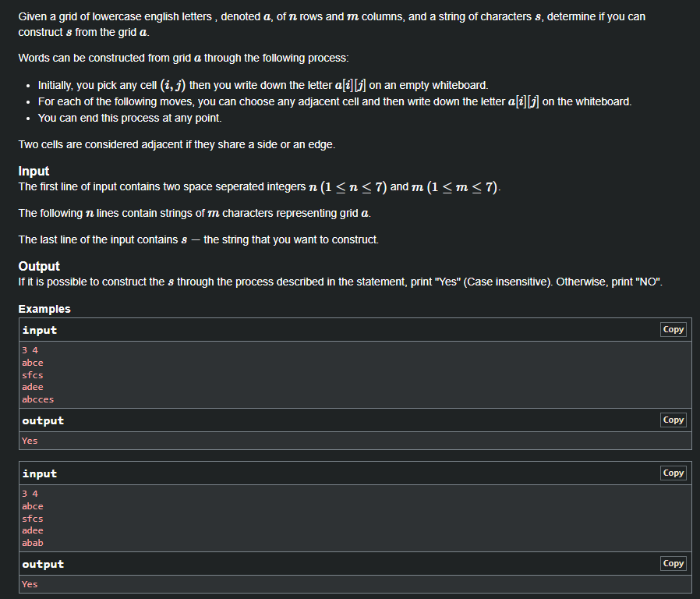The height and width of the screenshot is (599, 700).
Task: Click Copy button for the second example output
Action: click(x=672, y=563)
